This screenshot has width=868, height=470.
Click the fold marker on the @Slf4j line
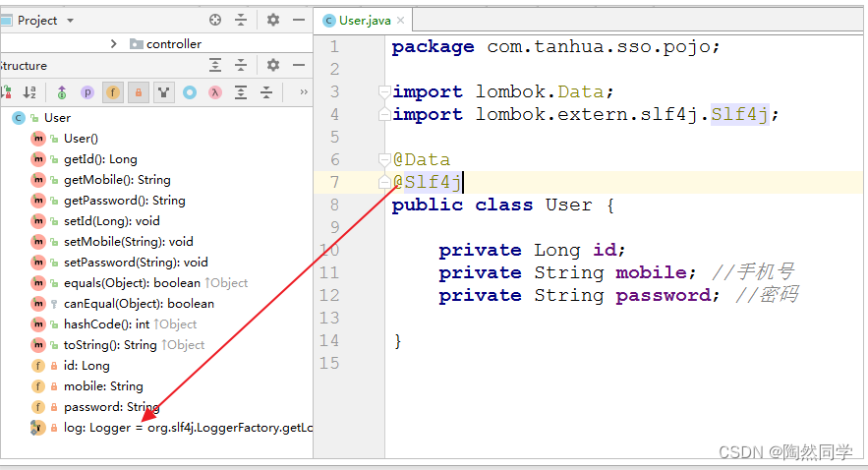[x=384, y=182]
